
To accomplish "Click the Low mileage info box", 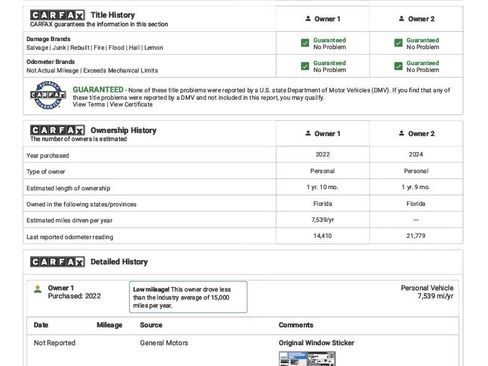I will pyautogui.click(x=188, y=297).
